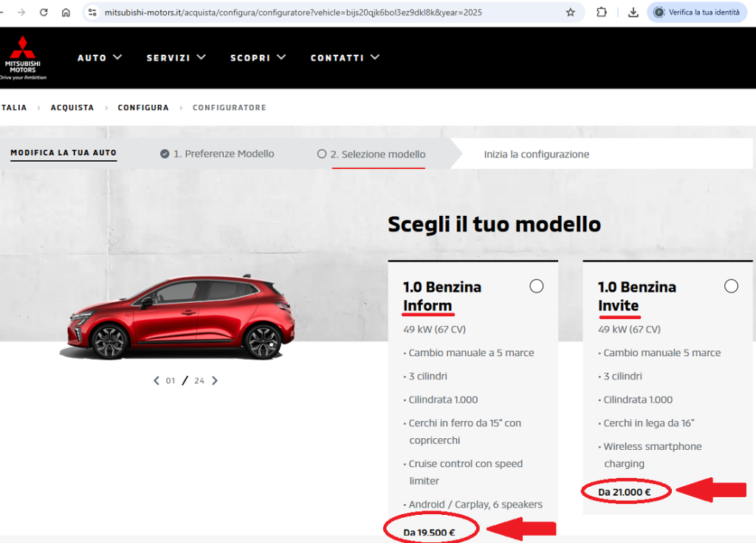
Task: Click the Mitsubishi Motors logo
Action: click(23, 58)
